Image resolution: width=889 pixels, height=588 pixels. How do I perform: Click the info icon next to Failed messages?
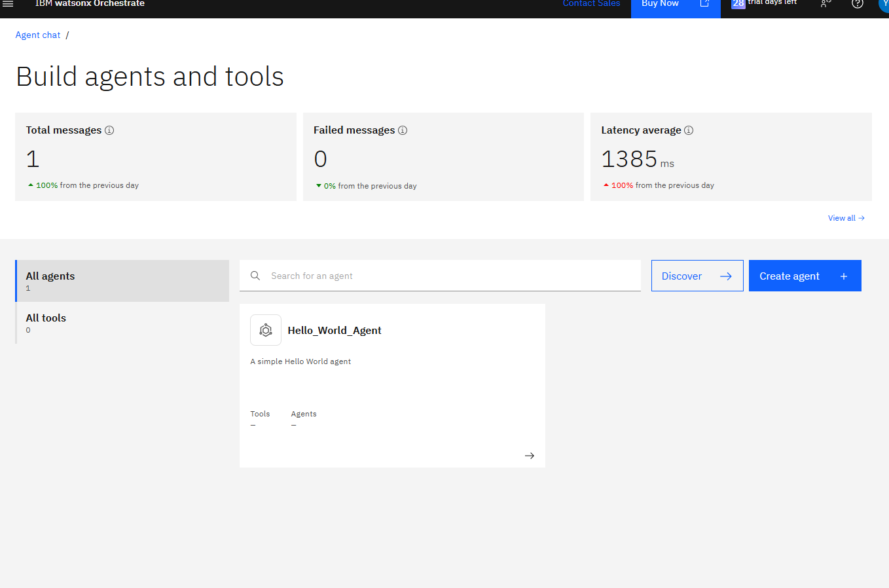point(403,130)
